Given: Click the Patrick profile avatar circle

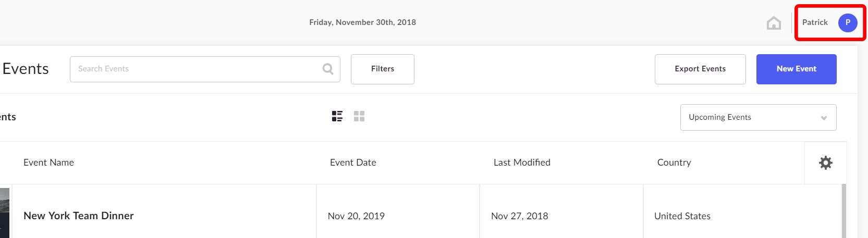Looking at the screenshot, I should [x=848, y=22].
